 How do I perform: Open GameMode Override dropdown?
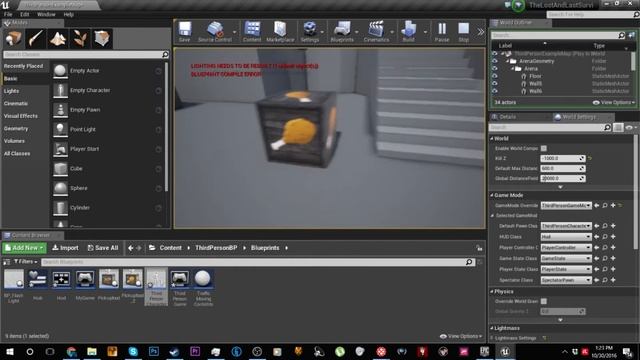(x=566, y=206)
